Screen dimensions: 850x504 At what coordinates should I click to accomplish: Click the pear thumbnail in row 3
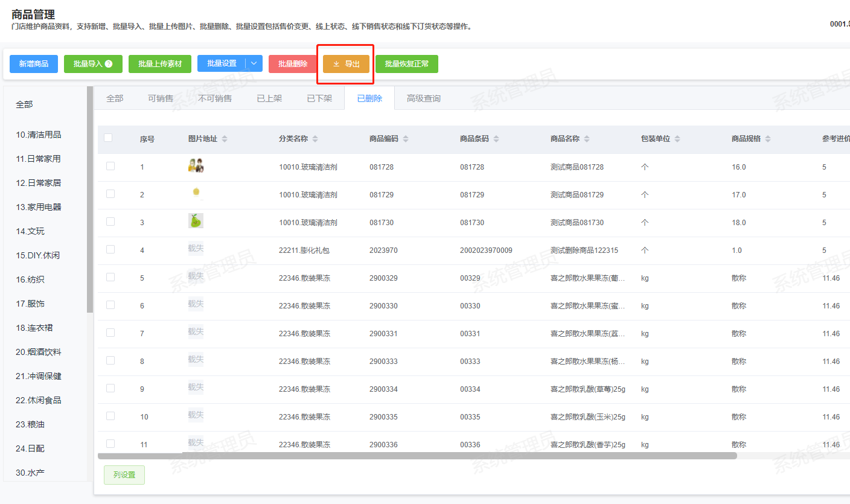pyautogui.click(x=196, y=221)
